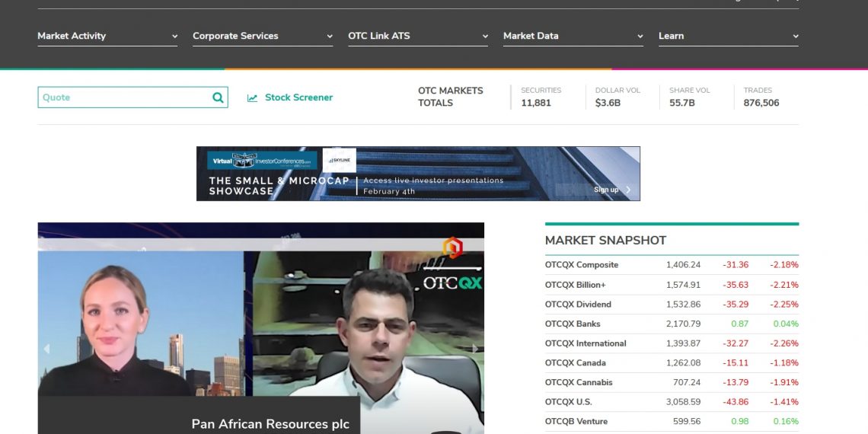
Task: Click the next slide arrow on carousel
Action: pyautogui.click(x=475, y=349)
